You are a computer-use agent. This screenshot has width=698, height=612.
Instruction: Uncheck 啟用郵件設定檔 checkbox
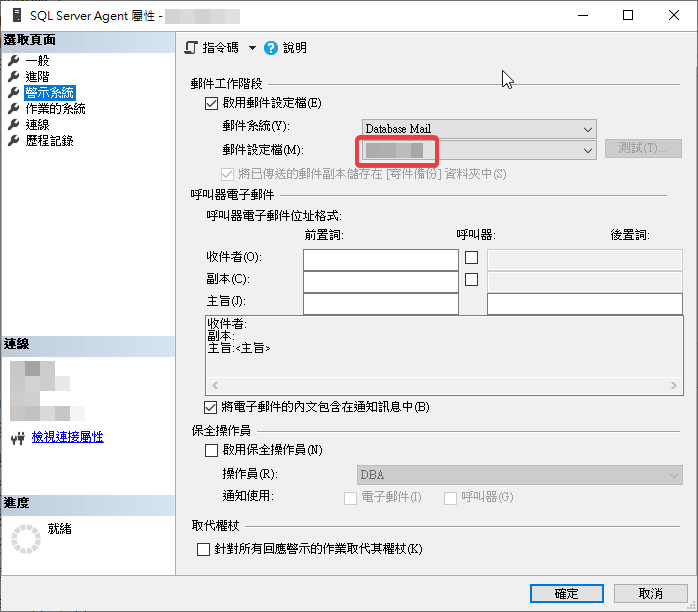click(211, 103)
